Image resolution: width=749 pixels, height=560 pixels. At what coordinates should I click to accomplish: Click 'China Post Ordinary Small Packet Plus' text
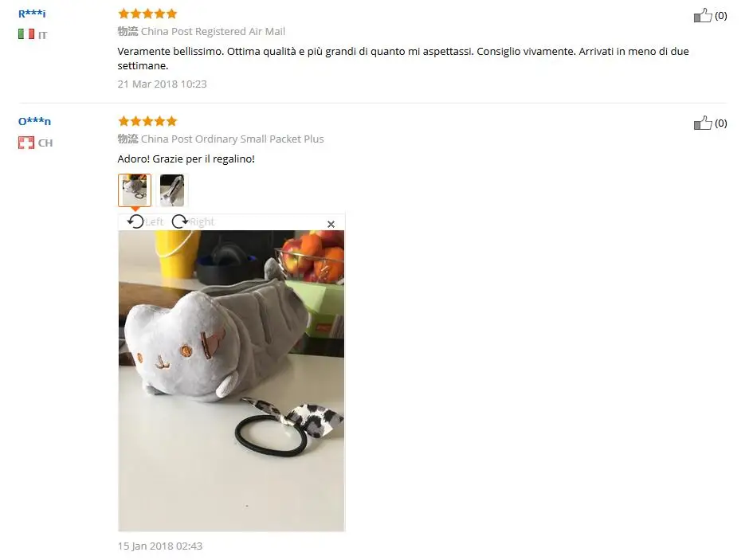point(233,139)
